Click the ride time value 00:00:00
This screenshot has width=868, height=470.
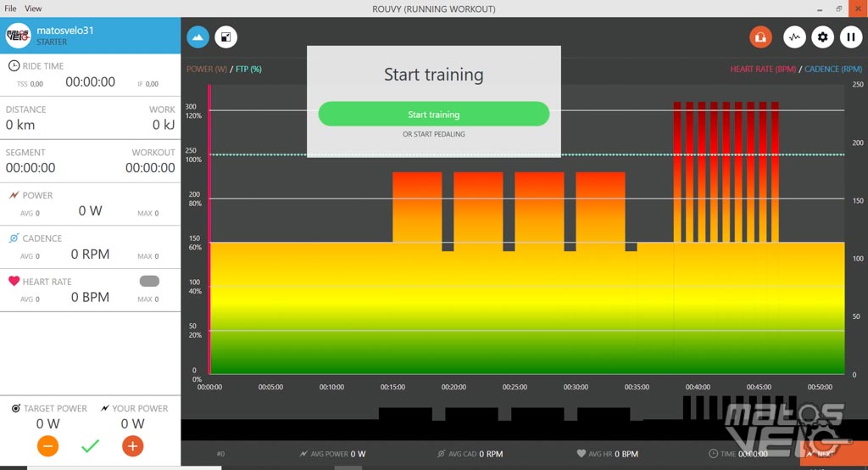(90, 82)
